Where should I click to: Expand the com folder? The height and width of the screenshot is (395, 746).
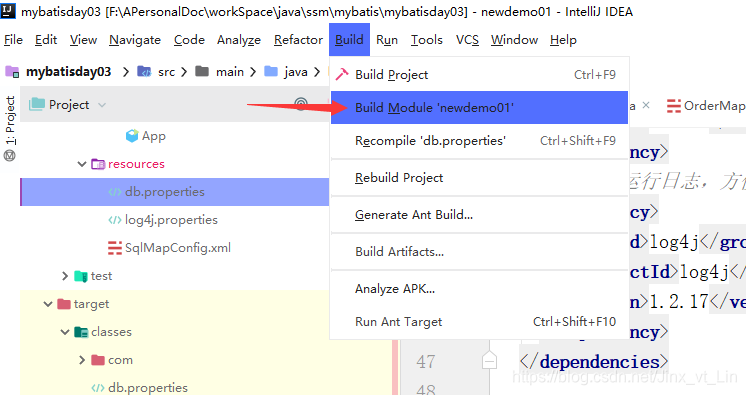pyautogui.click(x=82, y=360)
